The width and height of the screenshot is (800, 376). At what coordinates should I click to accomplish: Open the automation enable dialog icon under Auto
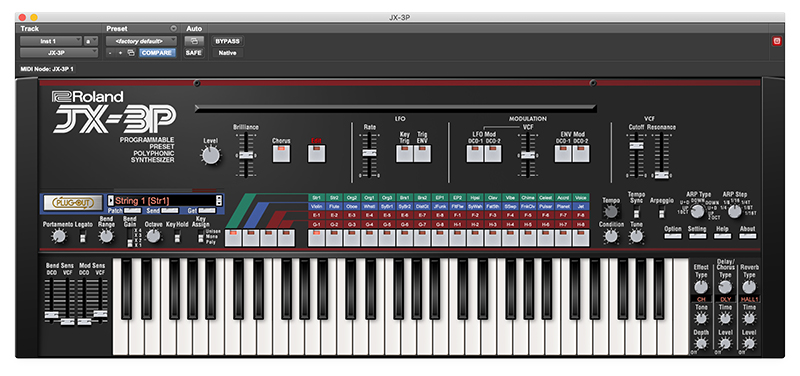click(x=194, y=41)
